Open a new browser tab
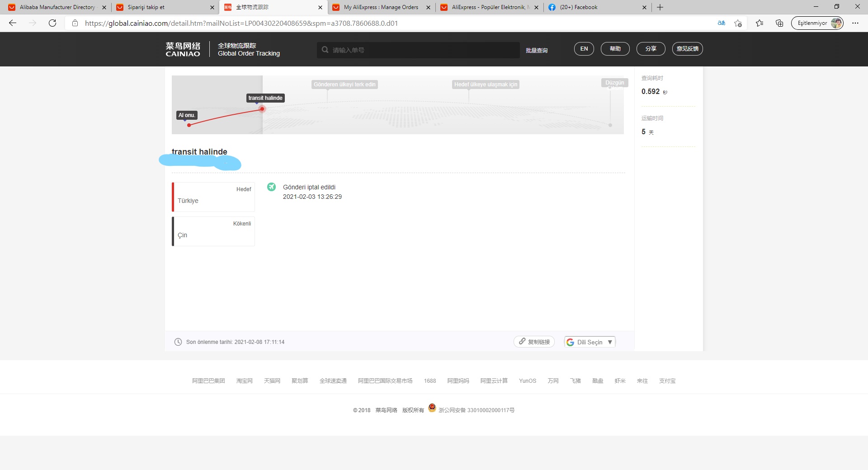 point(660,7)
